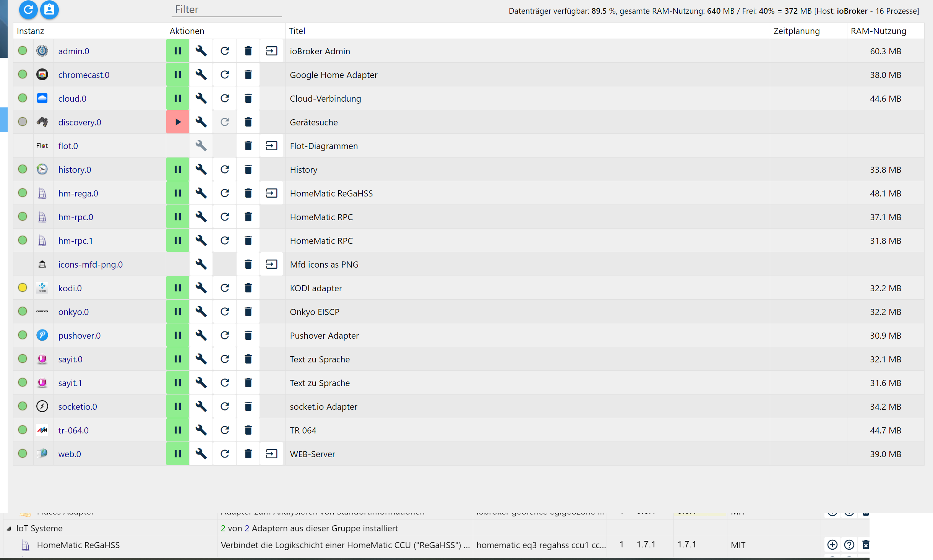Delete the cloud.0 instance
Image resolution: width=933 pixels, height=560 pixels.
click(248, 98)
